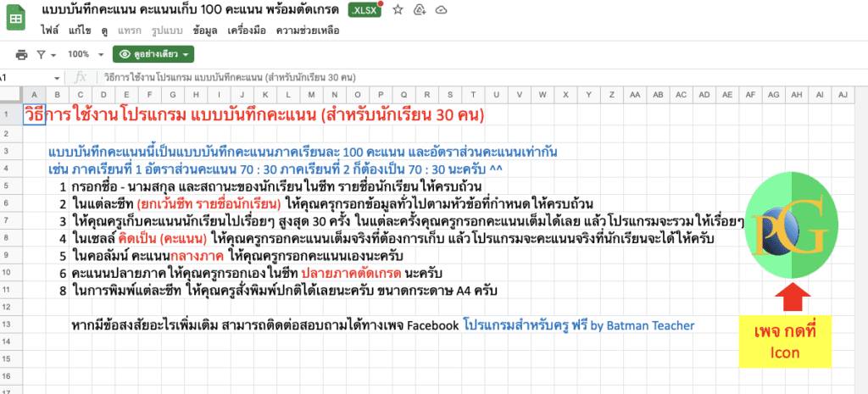Click the print icon in toolbar
The image size is (868, 394).
[22, 54]
